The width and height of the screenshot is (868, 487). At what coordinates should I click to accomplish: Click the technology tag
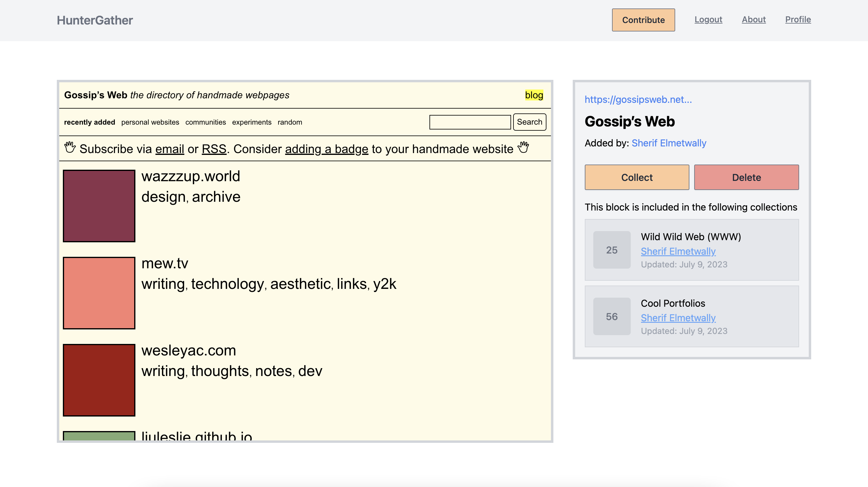pos(228,284)
